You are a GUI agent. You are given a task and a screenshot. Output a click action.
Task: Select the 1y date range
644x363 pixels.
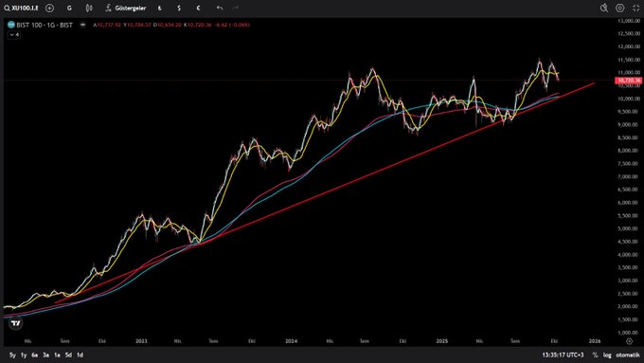pos(24,354)
